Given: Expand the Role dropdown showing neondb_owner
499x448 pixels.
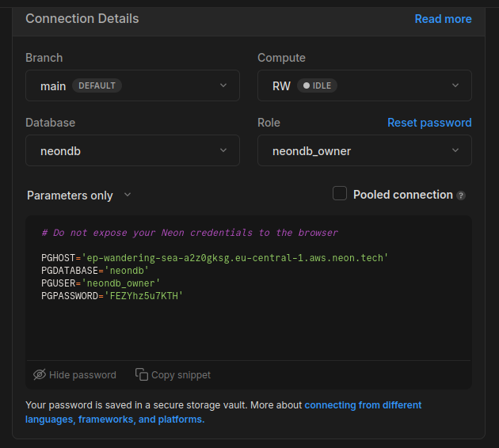Looking at the screenshot, I should pos(364,150).
